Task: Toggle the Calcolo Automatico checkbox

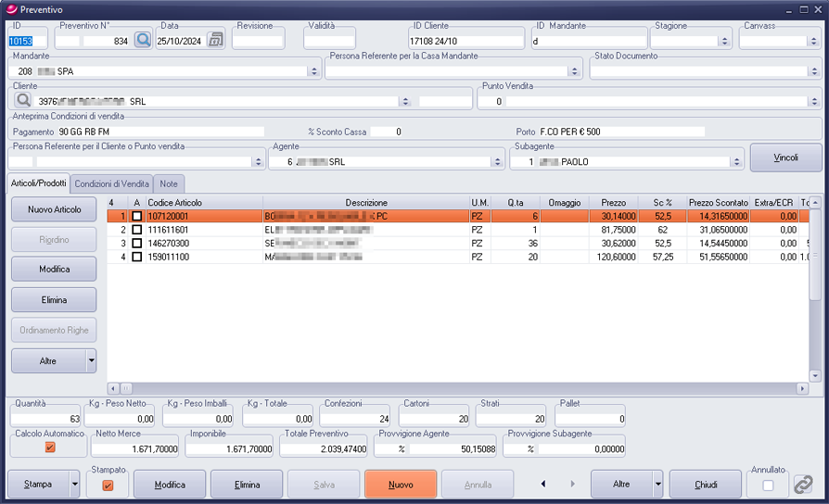Action: tap(50, 447)
